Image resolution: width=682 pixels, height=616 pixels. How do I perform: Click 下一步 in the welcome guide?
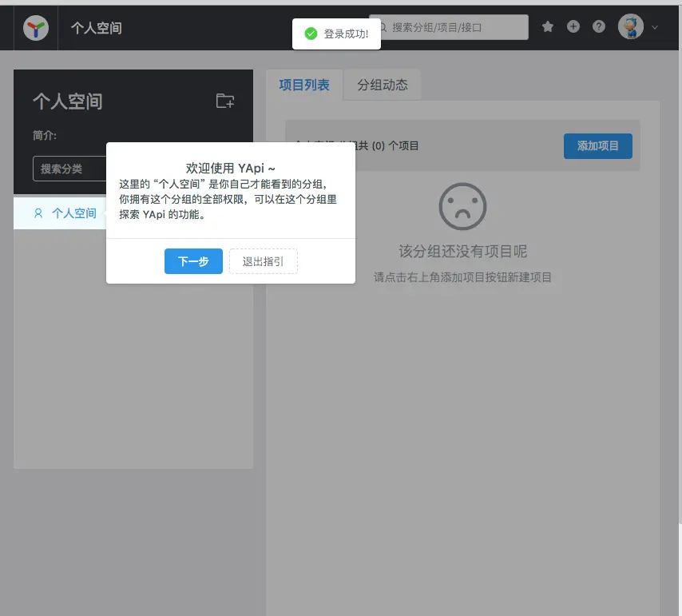(193, 261)
